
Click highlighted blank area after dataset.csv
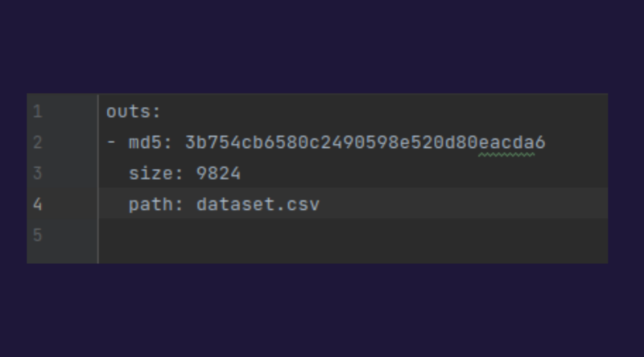[x=464, y=204]
